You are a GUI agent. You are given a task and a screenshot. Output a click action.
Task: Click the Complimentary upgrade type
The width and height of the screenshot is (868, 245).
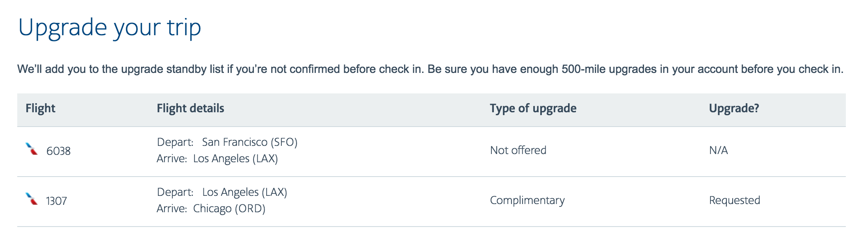tap(527, 200)
